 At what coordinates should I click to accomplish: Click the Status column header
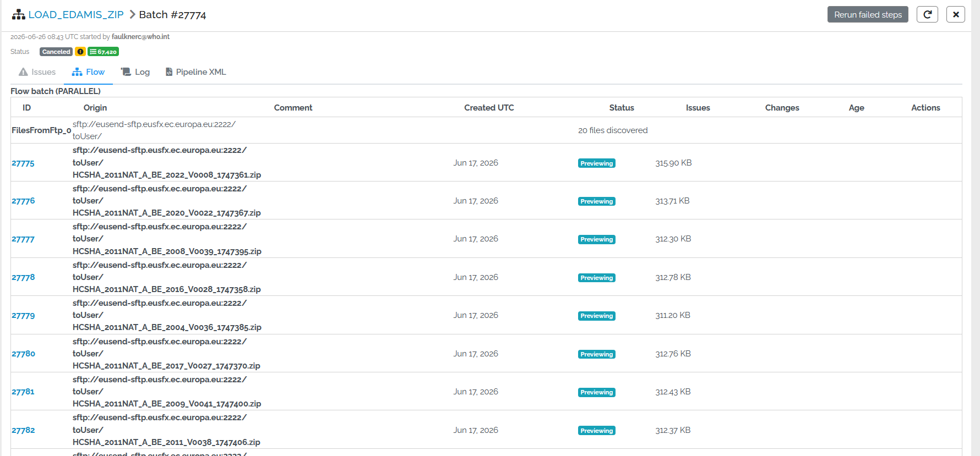pos(622,108)
